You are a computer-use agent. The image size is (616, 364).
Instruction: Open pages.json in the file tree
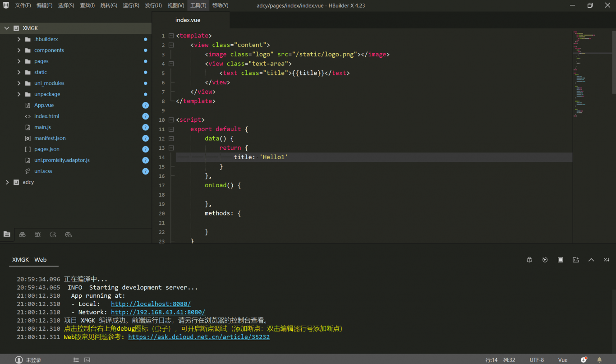[47, 149]
